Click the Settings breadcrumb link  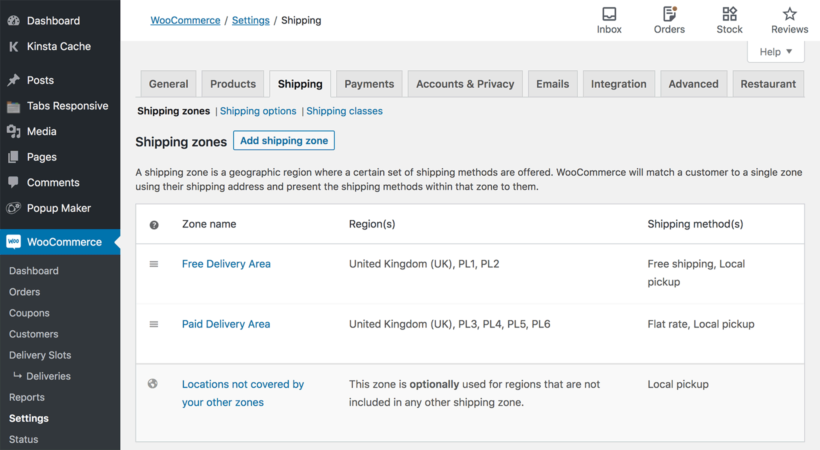(250, 20)
